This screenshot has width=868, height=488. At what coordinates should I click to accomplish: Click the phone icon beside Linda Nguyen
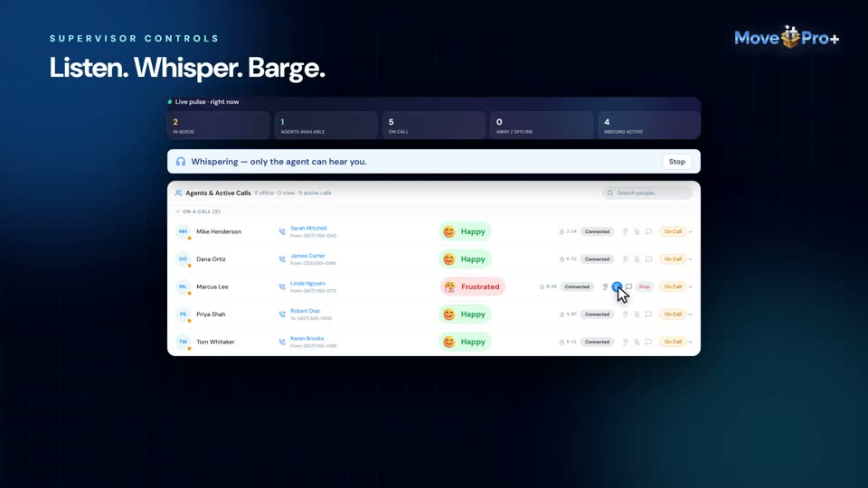[x=282, y=286]
